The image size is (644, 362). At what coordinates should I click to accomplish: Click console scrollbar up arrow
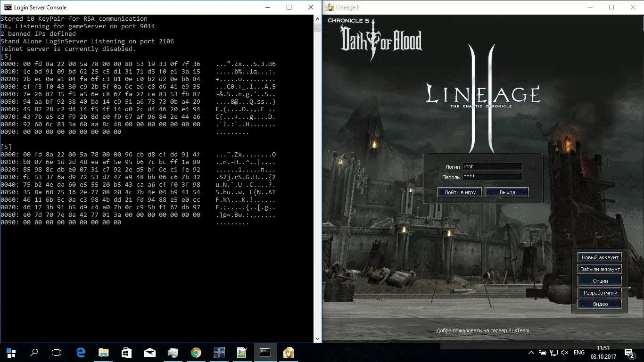318,19
